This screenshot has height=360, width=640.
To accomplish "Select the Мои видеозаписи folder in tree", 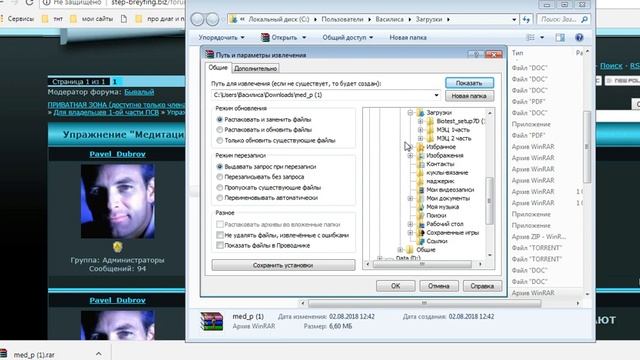I will pos(450,190).
